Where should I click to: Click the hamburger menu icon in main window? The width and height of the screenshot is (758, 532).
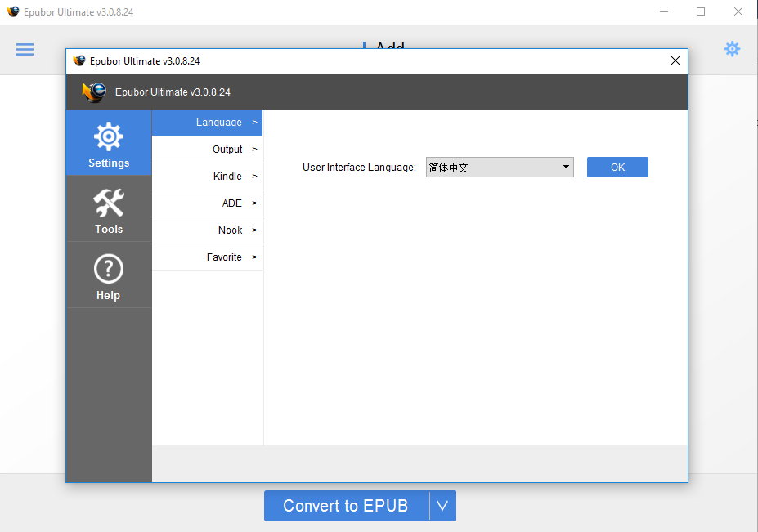[x=25, y=49]
